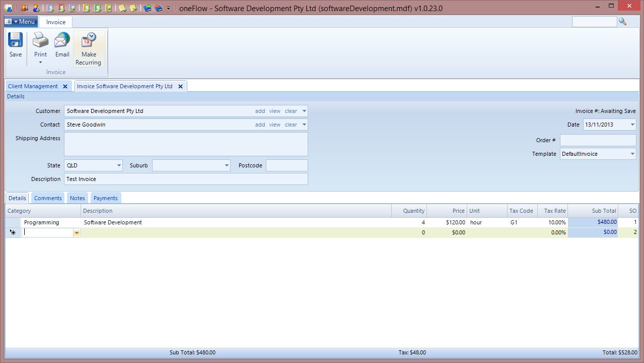Expand the Customer dropdown arrow
644x363 pixels.
(304, 111)
